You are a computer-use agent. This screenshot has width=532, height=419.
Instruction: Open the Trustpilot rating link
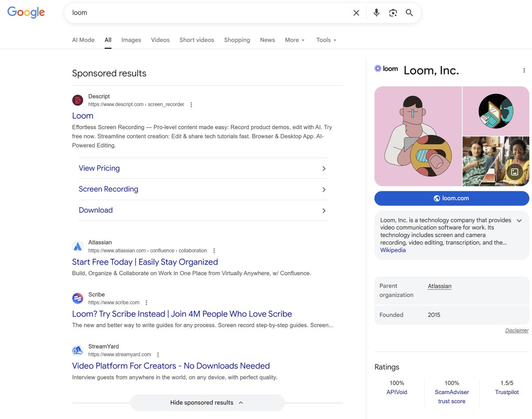click(x=507, y=392)
